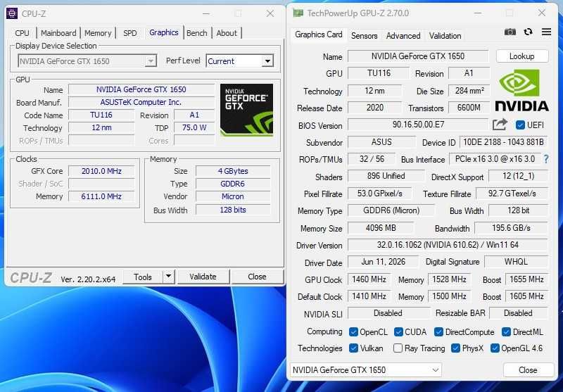Click the GPU-Z Name field value
Viewport: 563px width, 392px height.
click(x=418, y=56)
